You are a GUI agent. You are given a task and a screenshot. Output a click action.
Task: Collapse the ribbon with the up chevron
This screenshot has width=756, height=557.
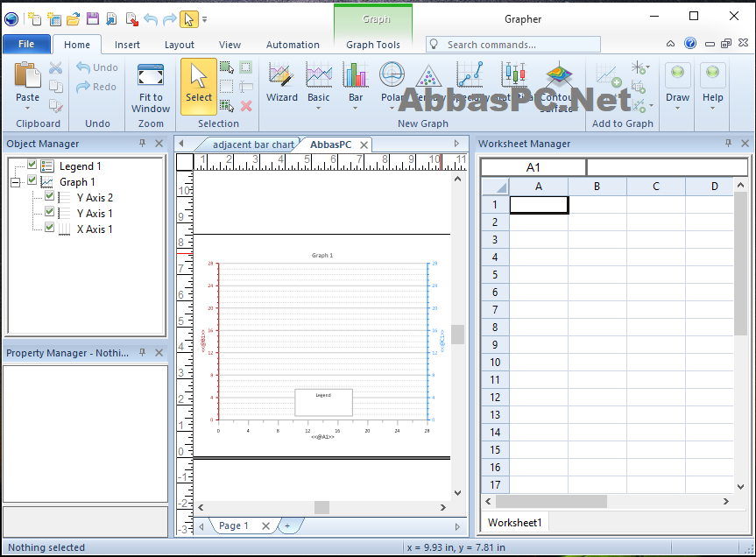click(671, 44)
